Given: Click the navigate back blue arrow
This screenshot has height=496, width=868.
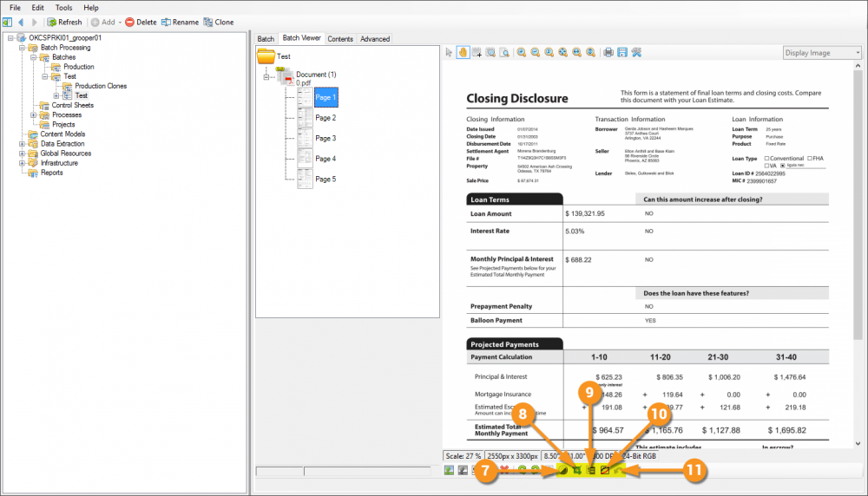Looking at the screenshot, I should (x=21, y=23).
